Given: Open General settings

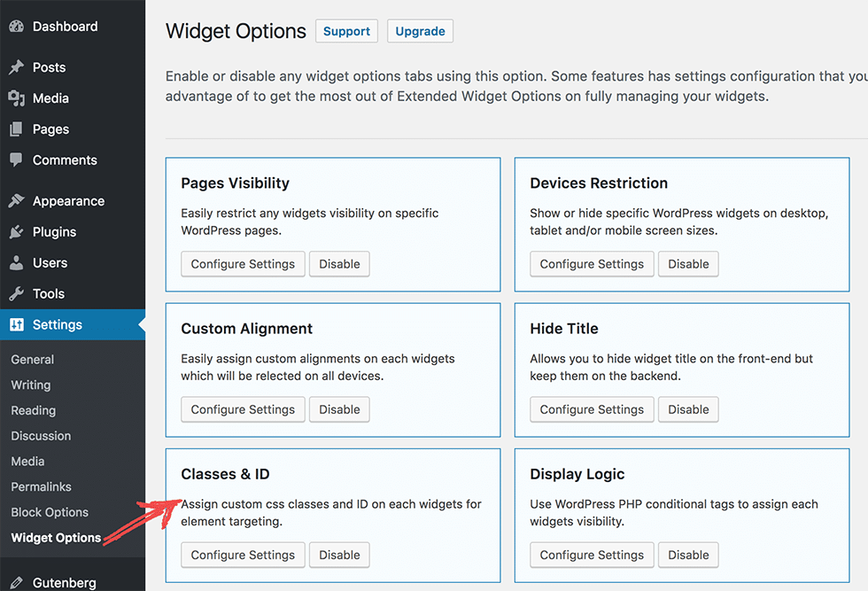Looking at the screenshot, I should [32, 359].
